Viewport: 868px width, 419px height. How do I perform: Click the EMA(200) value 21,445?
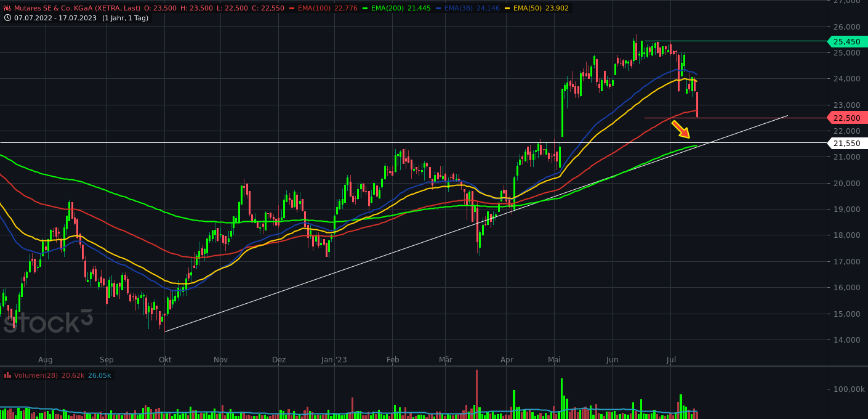[x=419, y=8]
